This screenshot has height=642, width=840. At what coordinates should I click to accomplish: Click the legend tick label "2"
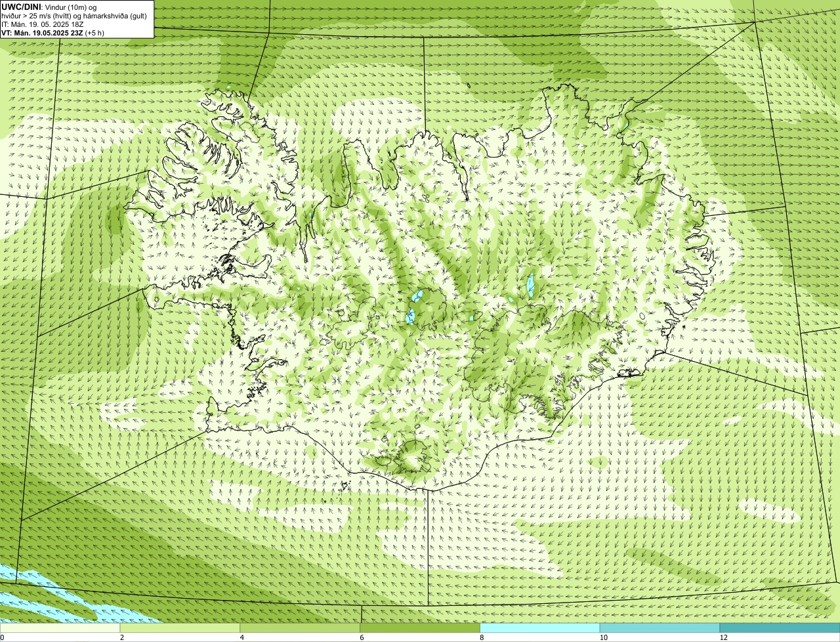[x=122, y=637]
